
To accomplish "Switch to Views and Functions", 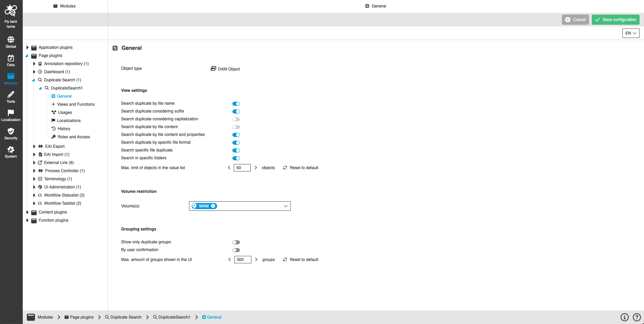I will click(76, 104).
